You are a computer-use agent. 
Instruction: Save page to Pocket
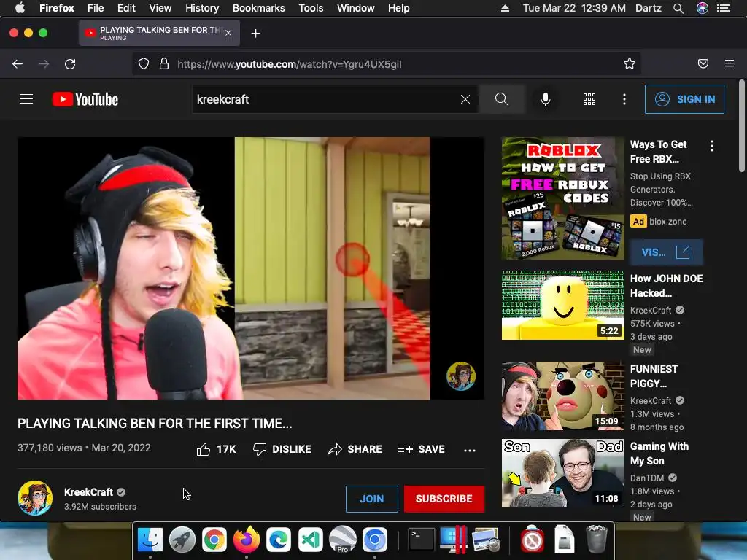pyautogui.click(x=703, y=64)
